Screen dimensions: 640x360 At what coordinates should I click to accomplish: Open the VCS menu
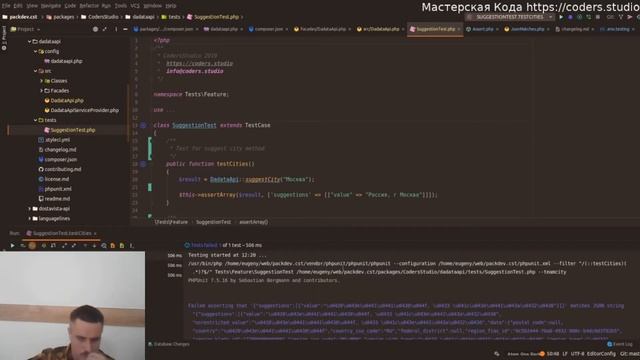tap(135, 6)
